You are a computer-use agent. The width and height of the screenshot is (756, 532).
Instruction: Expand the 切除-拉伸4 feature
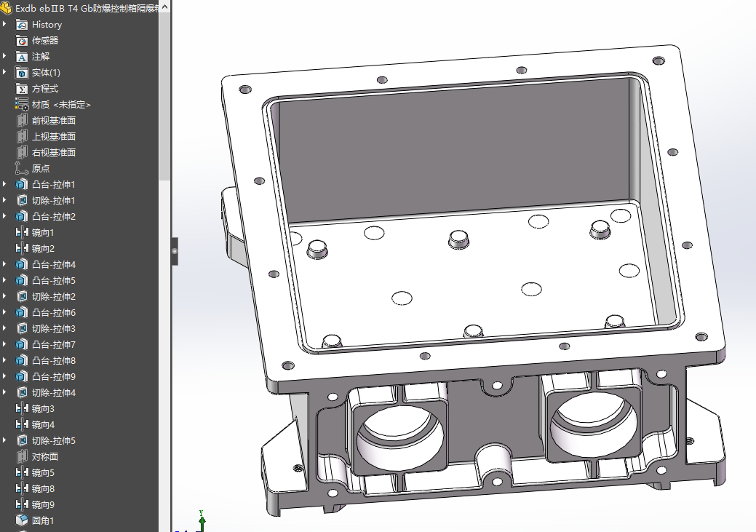click(x=5, y=392)
